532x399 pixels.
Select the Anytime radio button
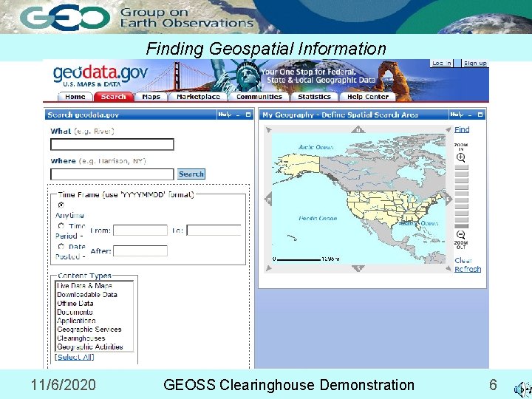pyautogui.click(x=61, y=205)
